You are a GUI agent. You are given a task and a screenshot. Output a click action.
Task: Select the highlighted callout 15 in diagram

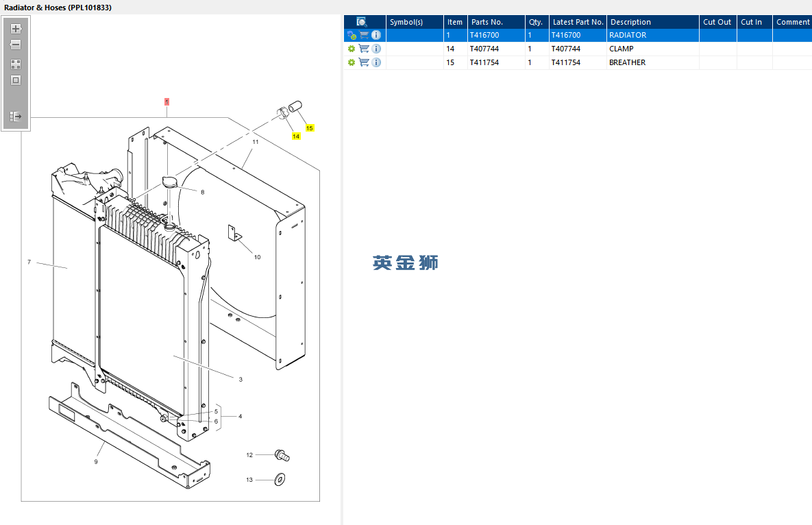coord(310,128)
